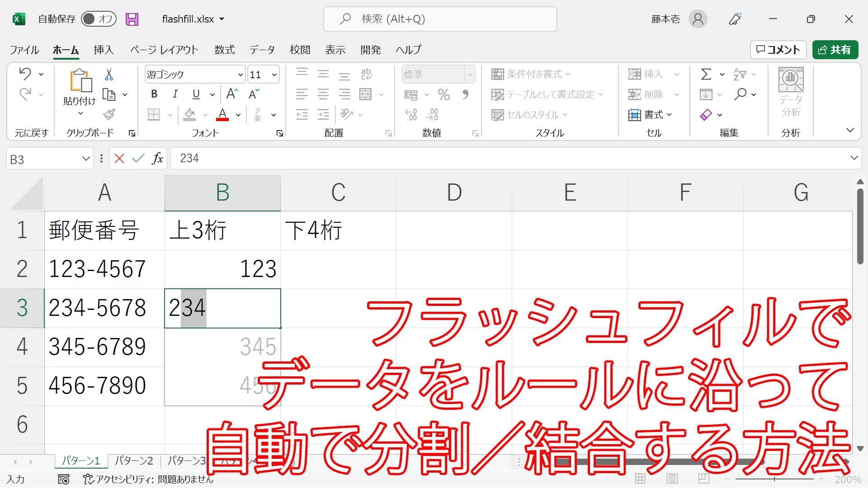The width and height of the screenshot is (868, 488).
Task: Click the データ分析 analyze data button
Action: pos(791,93)
